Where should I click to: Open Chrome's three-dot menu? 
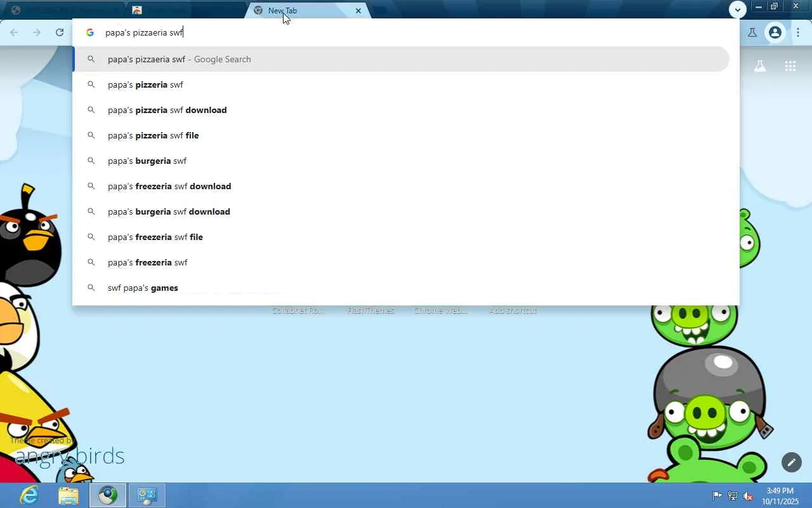[x=798, y=32]
